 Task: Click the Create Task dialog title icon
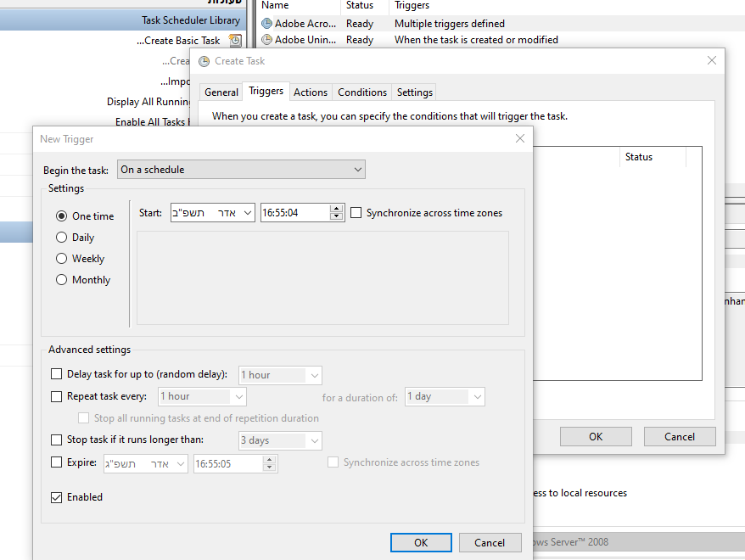[x=204, y=61]
